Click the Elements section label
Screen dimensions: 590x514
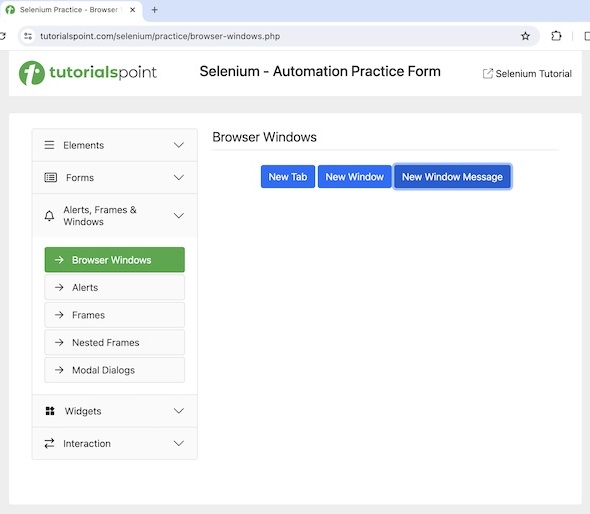coord(84,145)
